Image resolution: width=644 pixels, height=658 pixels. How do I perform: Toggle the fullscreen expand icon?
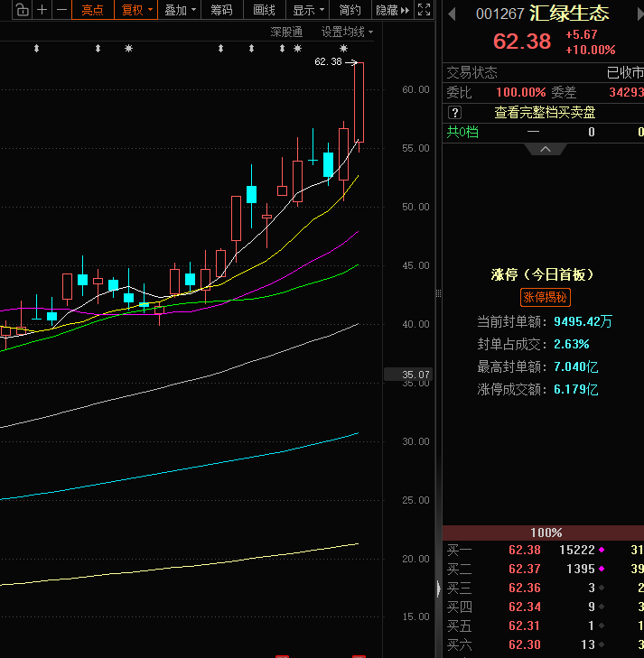[x=424, y=10]
